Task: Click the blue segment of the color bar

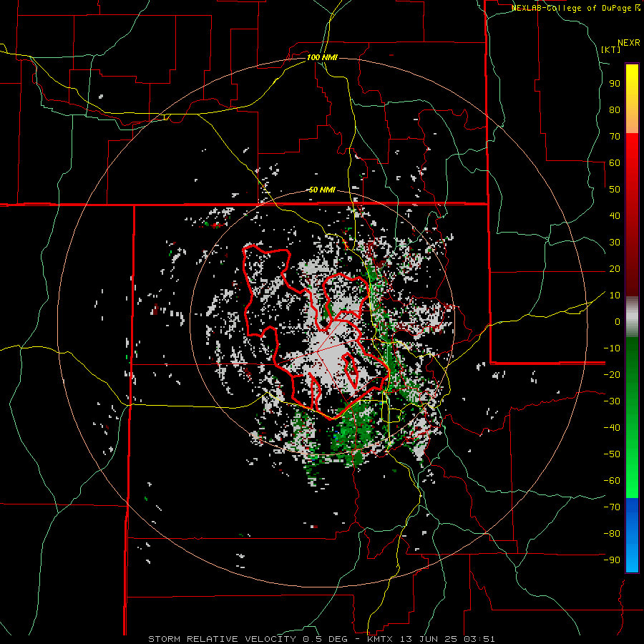Action: tap(632, 534)
